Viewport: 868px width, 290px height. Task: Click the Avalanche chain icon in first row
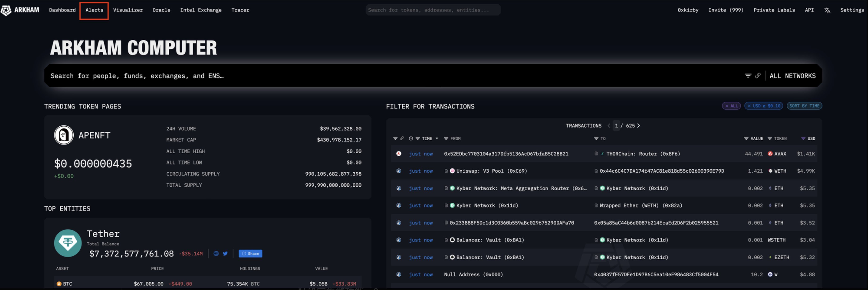click(399, 154)
